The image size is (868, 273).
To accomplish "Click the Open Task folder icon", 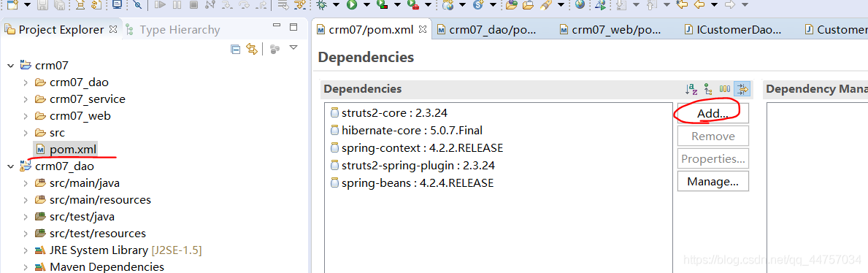I will (528, 5).
